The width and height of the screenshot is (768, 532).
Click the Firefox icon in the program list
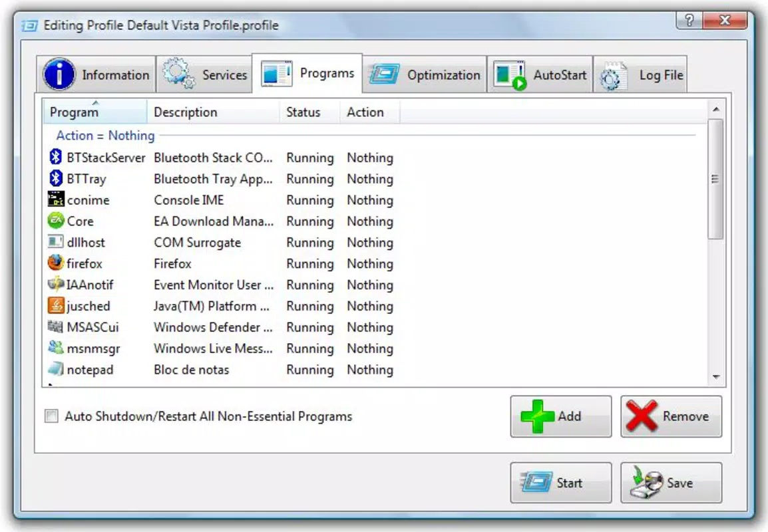pos(56,263)
